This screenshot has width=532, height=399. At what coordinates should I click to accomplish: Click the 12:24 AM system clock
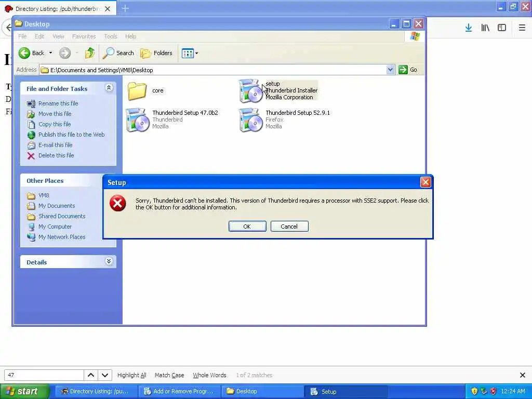pyautogui.click(x=513, y=391)
